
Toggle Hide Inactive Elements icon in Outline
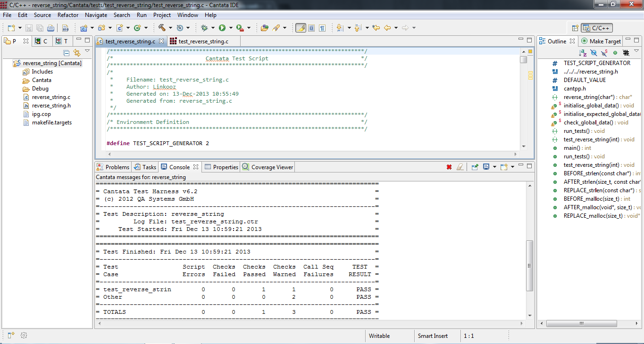[x=626, y=53]
